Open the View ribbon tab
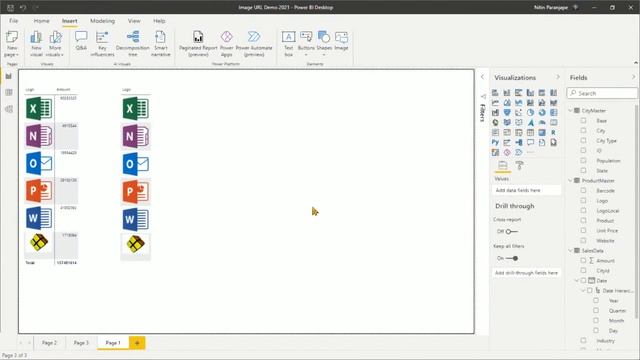 coord(134,21)
